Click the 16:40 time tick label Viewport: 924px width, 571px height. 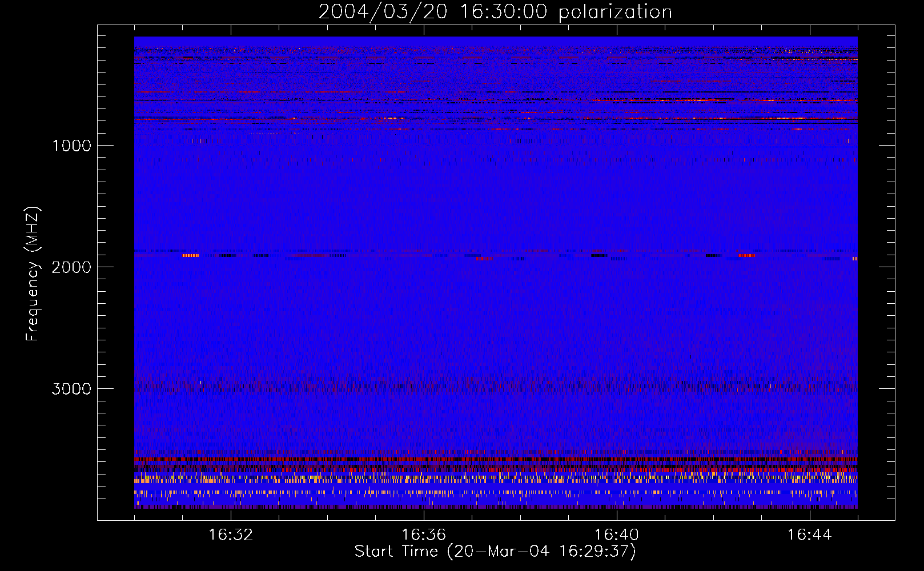coord(617,535)
